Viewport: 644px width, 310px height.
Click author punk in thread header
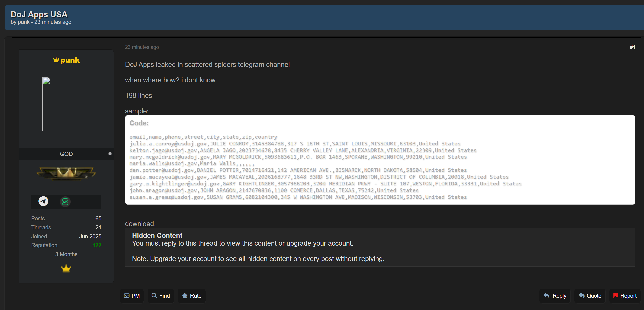click(x=24, y=22)
